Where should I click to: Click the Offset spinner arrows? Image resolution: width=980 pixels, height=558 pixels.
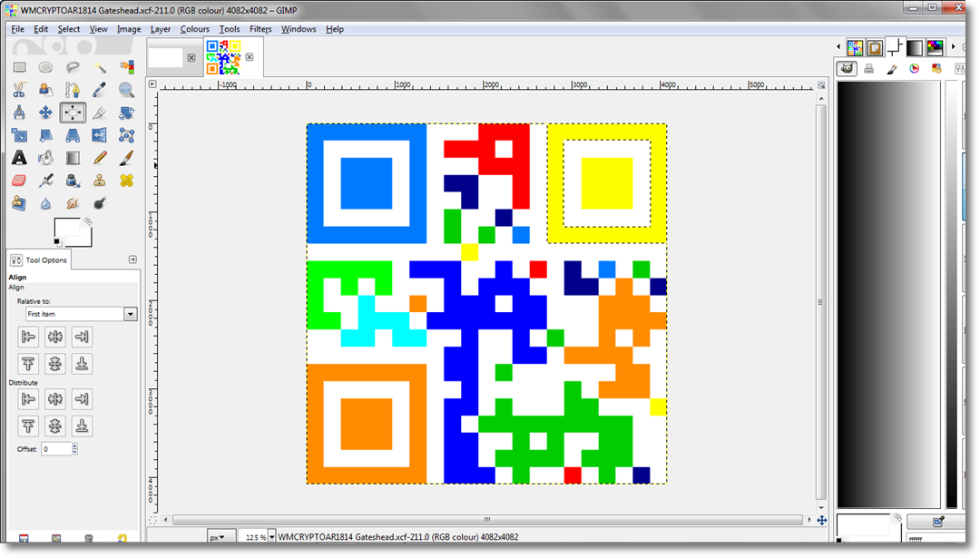click(x=75, y=448)
